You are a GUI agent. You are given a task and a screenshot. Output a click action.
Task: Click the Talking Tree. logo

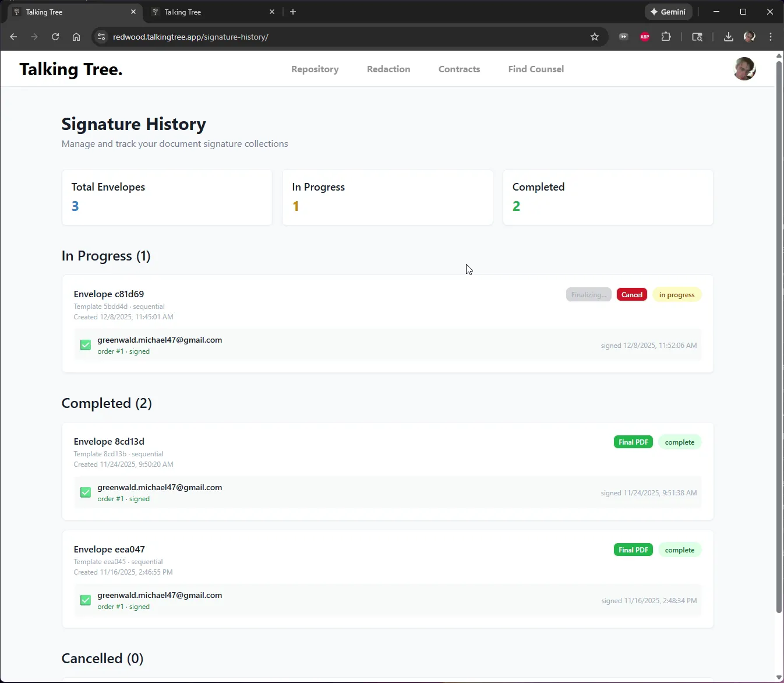coord(71,69)
